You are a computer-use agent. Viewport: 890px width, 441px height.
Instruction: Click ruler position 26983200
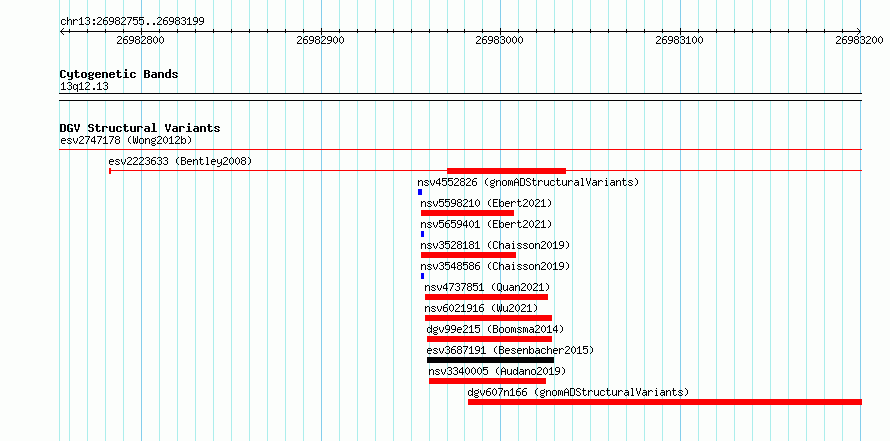[860, 40]
